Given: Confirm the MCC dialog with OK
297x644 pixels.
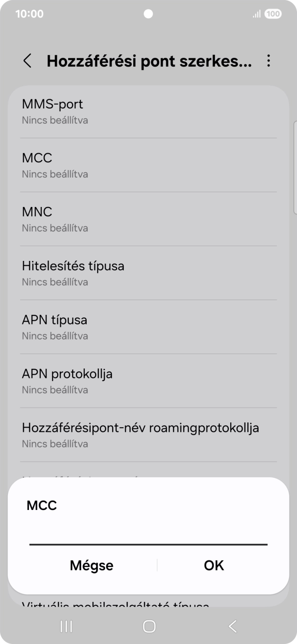Looking at the screenshot, I should [213, 565].
